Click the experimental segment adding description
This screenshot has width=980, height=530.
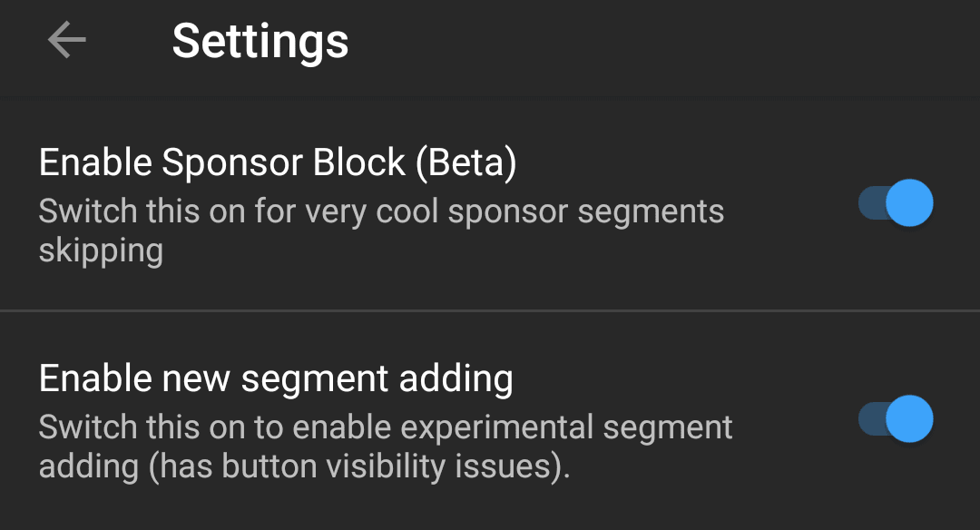385,447
